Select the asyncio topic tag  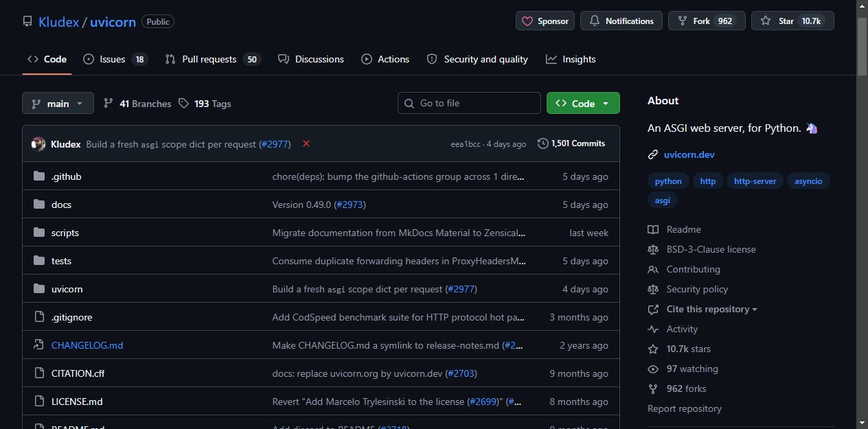click(808, 181)
